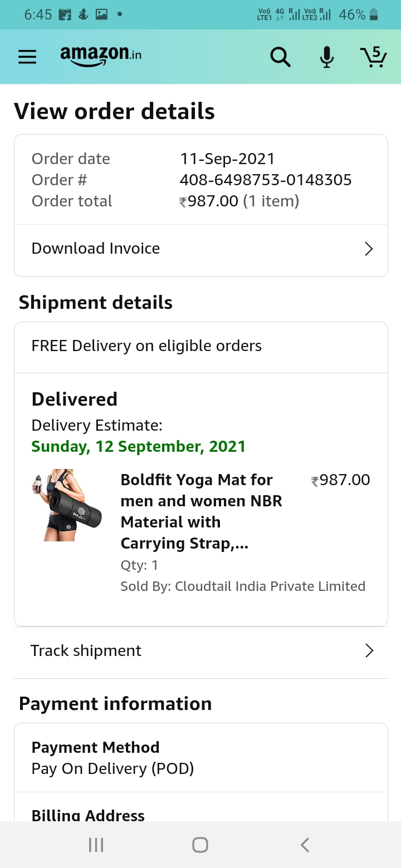
Task: Tap the FREE Delivery on eligible orders banner
Action: click(146, 346)
